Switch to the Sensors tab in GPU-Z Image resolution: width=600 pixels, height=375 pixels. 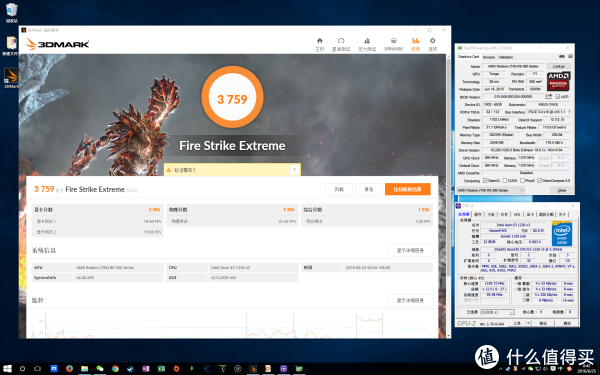[488, 57]
